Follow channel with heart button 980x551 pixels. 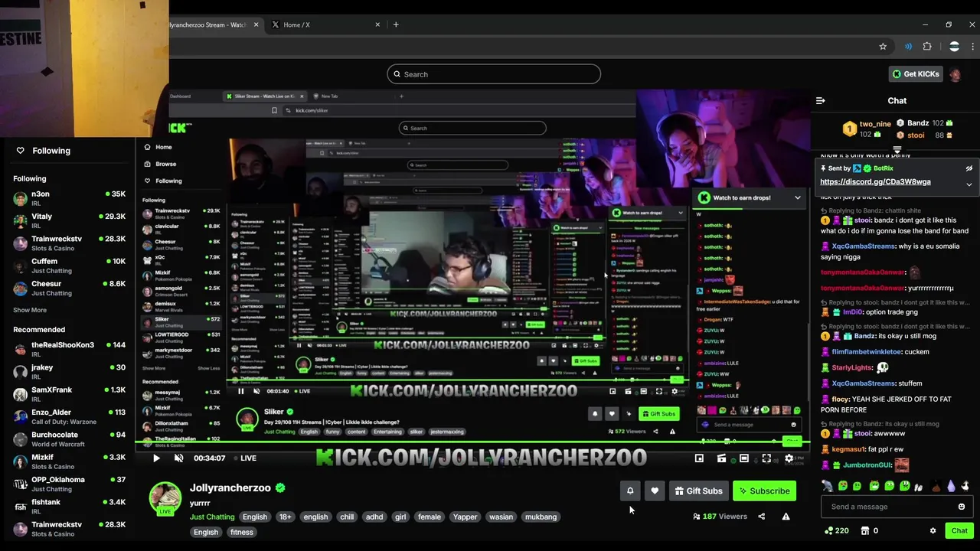(x=655, y=491)
